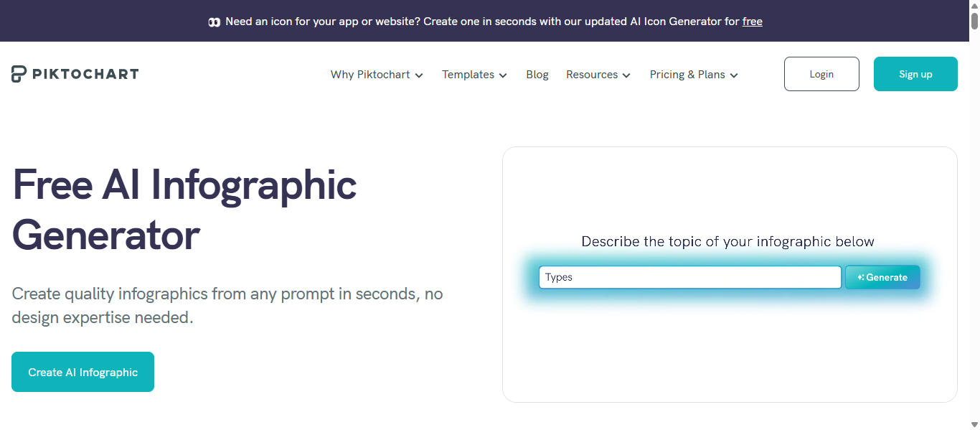Click the eyes emoji in the announcement banner

[214, 22]
